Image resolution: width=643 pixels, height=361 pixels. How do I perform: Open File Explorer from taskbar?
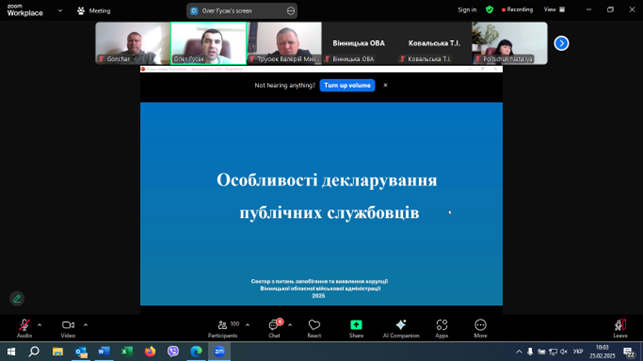57,352
